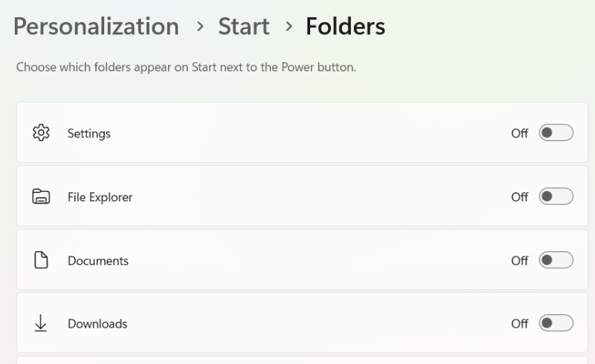Screen dimensions: 595x364
Task: Click the File Explorer folder icon
Action: coord(41,196)
